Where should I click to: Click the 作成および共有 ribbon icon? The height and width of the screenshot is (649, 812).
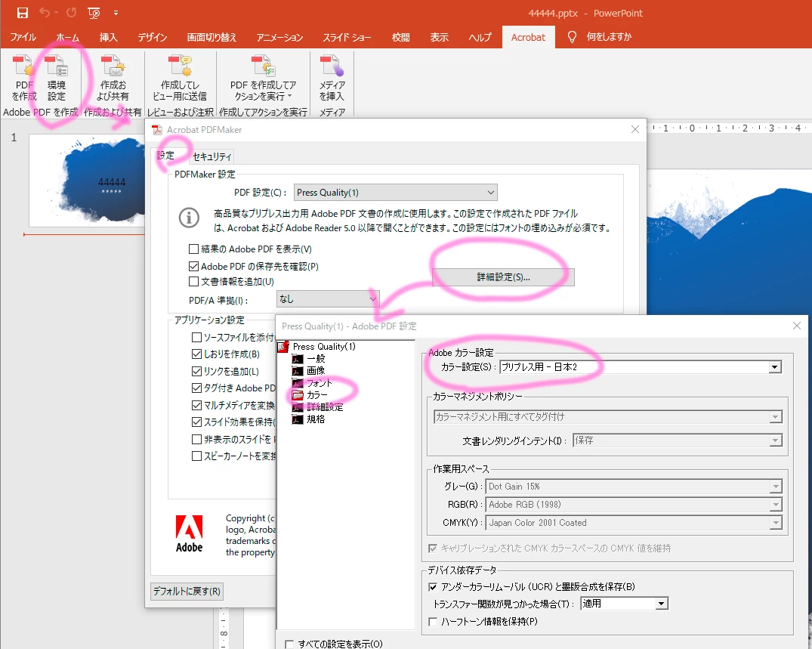tap(113, 79)
